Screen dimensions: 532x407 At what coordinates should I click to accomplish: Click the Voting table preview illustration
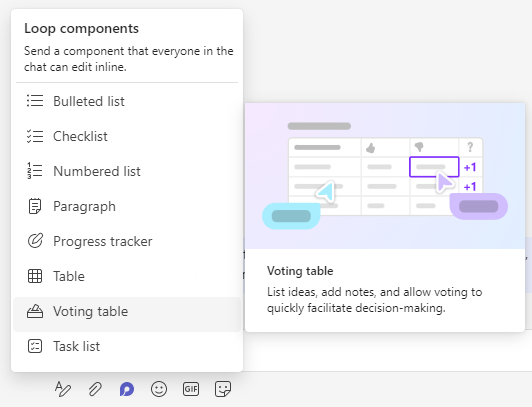[385, 176]
